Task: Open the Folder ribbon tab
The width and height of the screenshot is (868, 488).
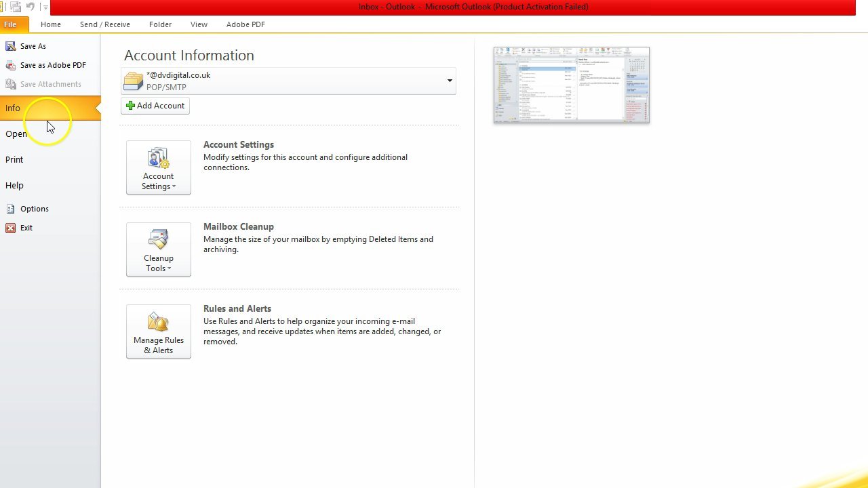Action: click(x=161, y=24)
